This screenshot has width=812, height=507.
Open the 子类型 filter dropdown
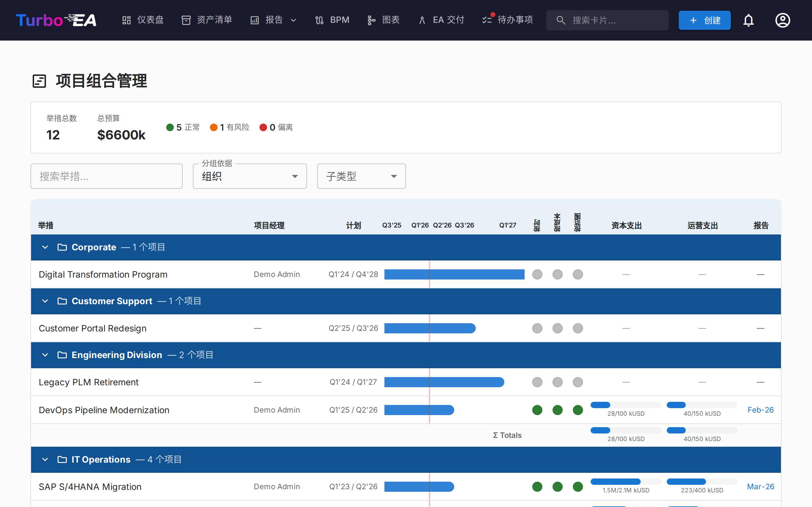point(361,176)
